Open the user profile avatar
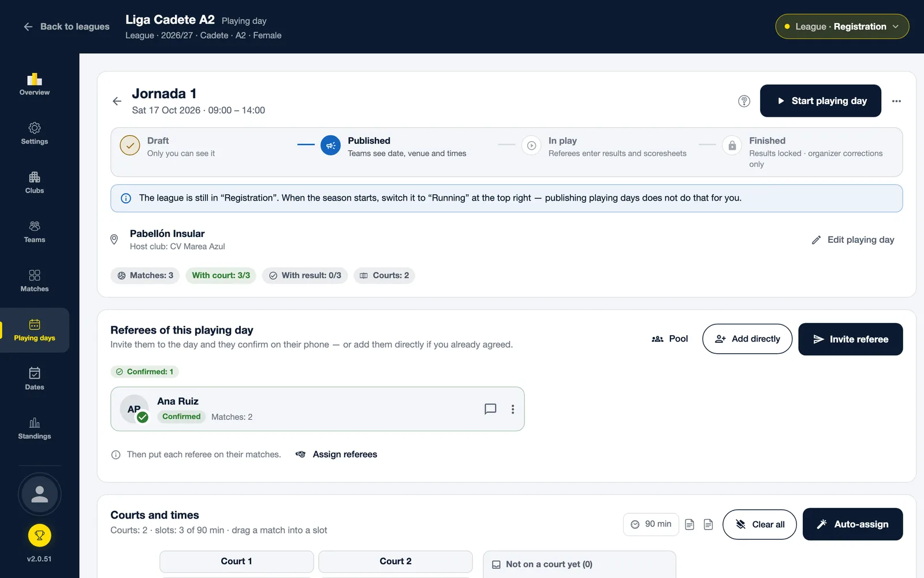Image resolution: width=924 pixels, height=578 pixels. [39, 494]
